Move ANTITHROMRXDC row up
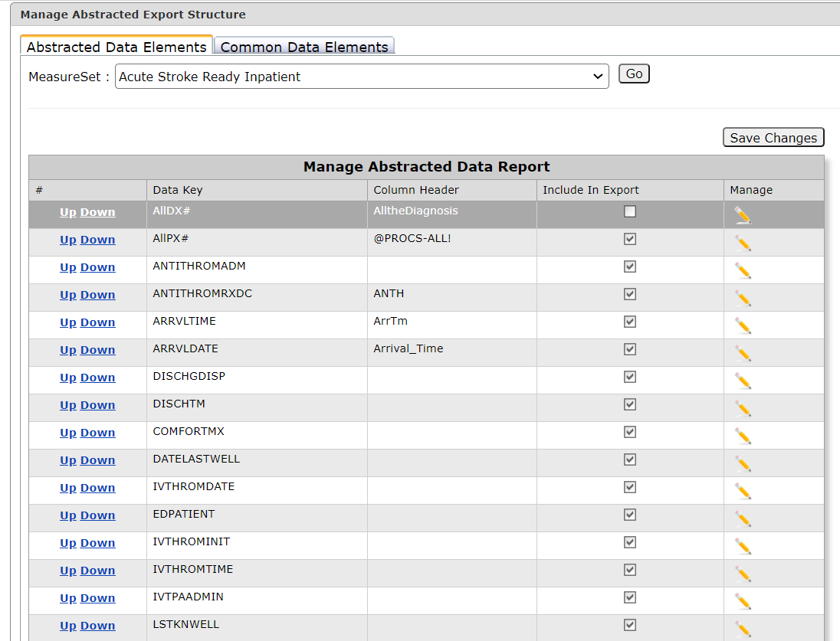 click(x=68, y=295)
